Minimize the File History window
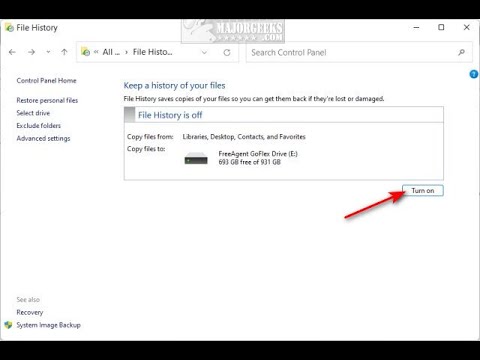The width and height of the screenshot is (480, 360). coord(416,27)
